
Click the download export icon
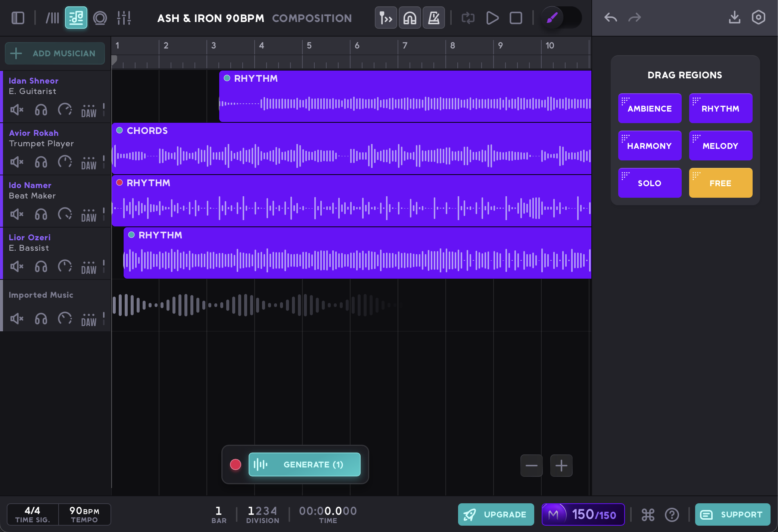click(x=734, y=17)
